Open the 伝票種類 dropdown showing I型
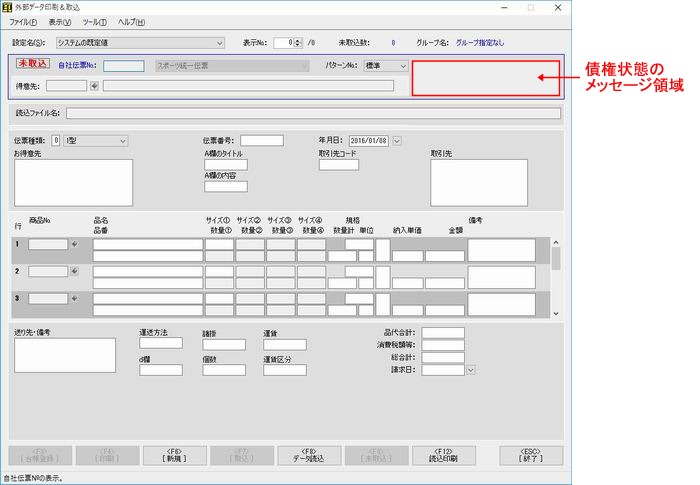The image size is (700, 485). tap(96, 141)
